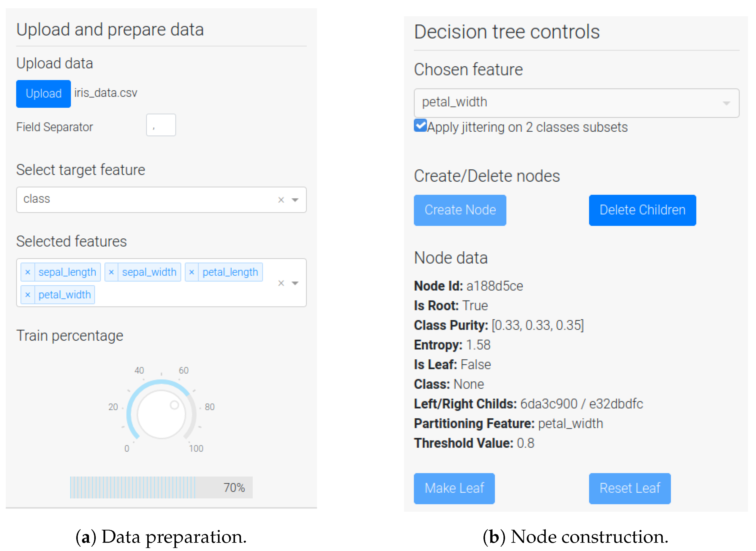Expand the selected features dropdown arrow
The width and height of the screenshot is (756, 551).
tap(295, 283)
